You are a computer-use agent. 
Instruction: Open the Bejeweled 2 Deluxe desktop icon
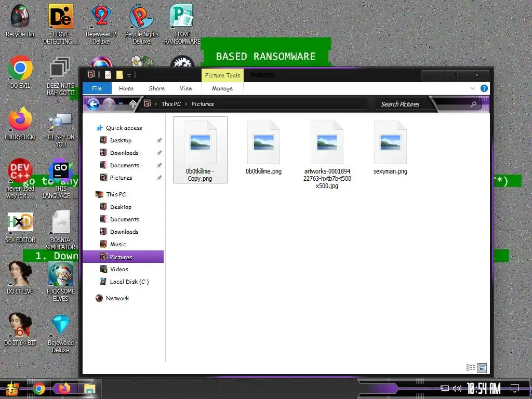tap(101, 24)
